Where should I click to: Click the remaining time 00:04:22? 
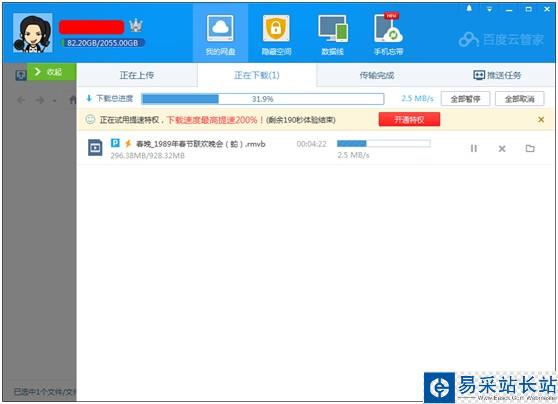311,144
